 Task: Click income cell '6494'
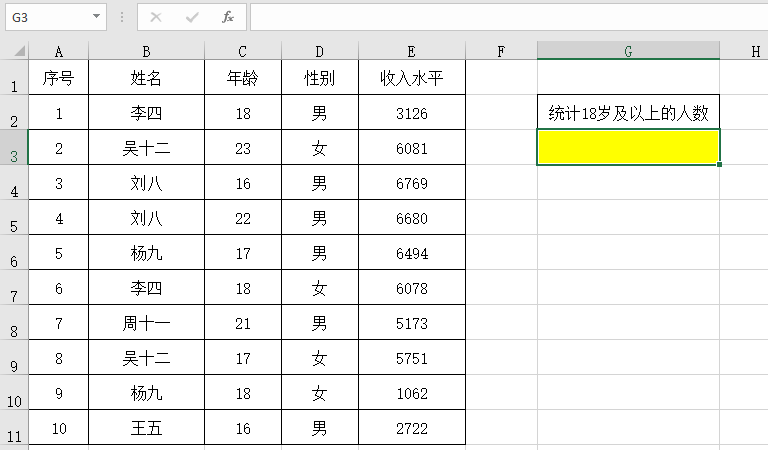(412, 253)
